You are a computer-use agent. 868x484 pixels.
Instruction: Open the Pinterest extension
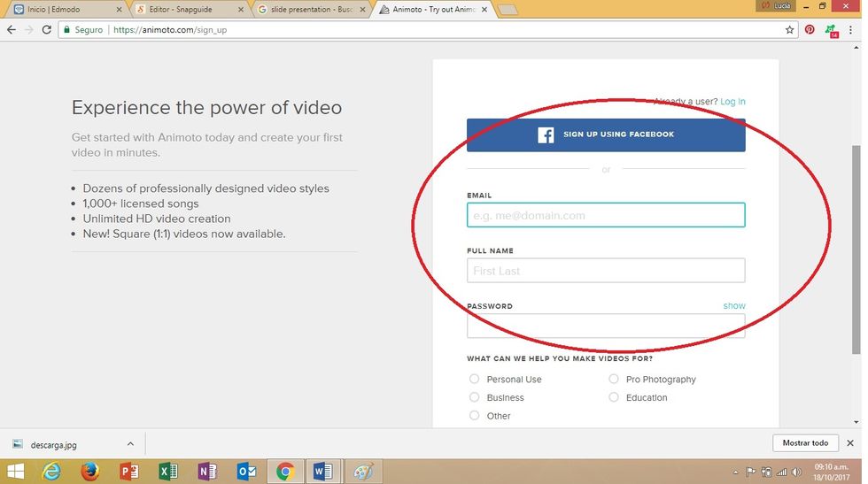coord(810,30)
